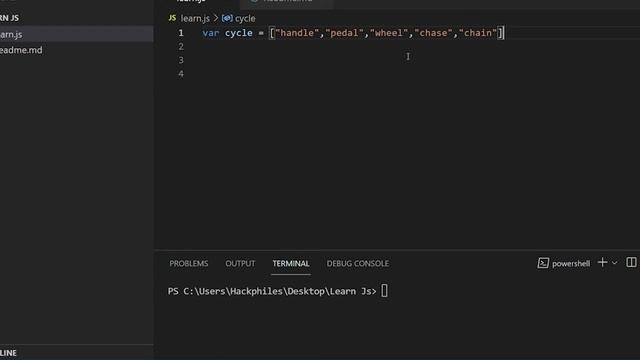640x360 pixels.
Task: Click the var keyword on line 1
Action: click(x=211, y=33)
